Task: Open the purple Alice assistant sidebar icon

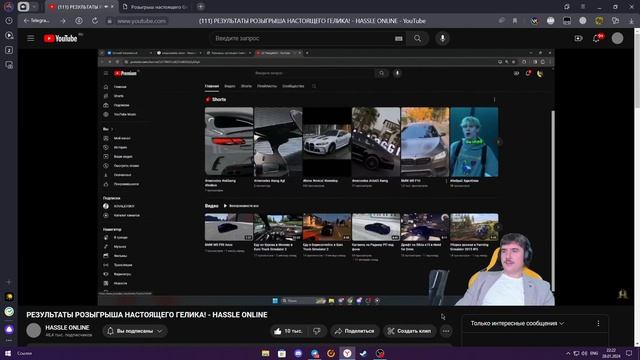Action: point(9,329)
